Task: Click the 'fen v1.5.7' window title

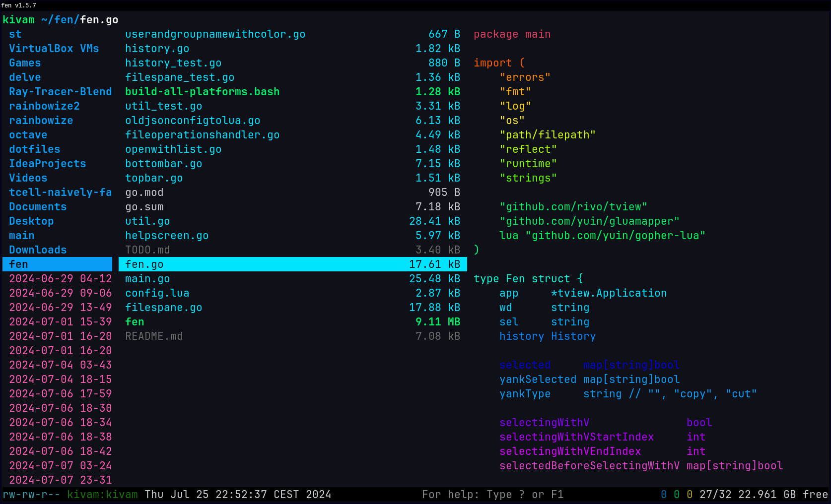Action: click(19, 5)
